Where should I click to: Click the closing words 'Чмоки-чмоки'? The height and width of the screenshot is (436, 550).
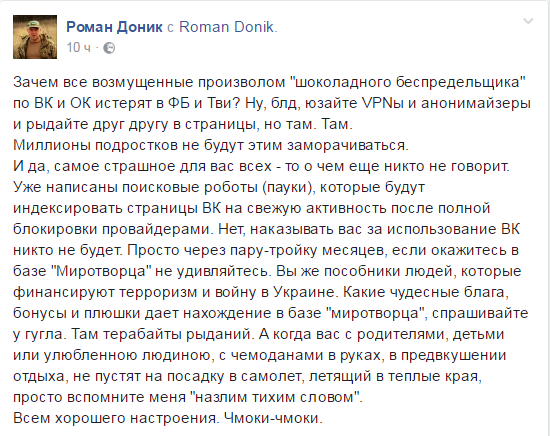click(273, 418)
